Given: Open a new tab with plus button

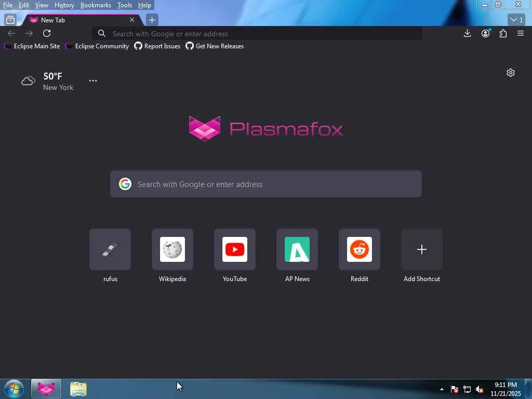Looking at the screenshot, I should coord(152,20).
